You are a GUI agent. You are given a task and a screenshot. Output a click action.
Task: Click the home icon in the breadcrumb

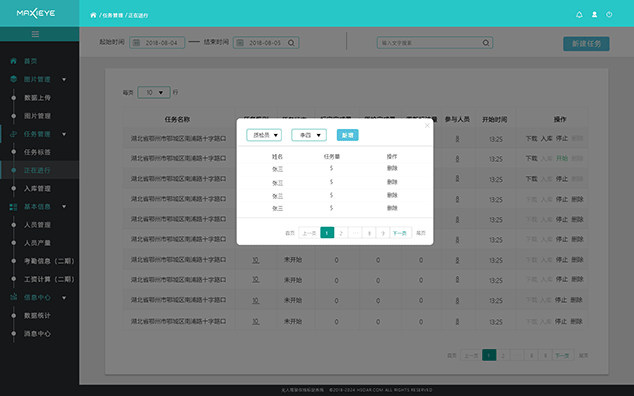pos(93,15)
